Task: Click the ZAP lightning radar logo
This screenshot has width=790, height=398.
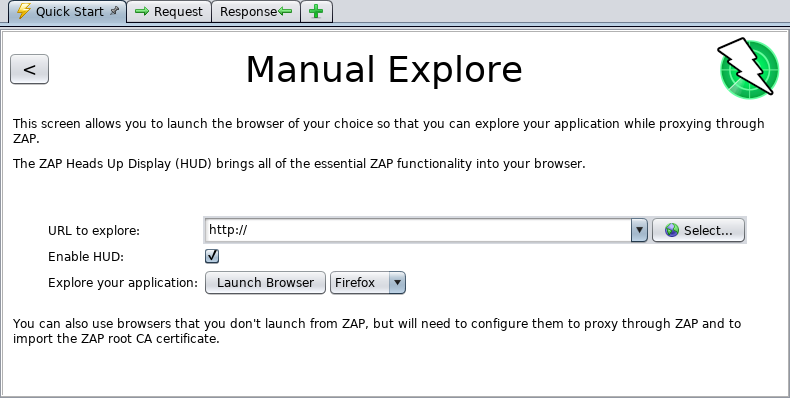Action: (748, 68)
